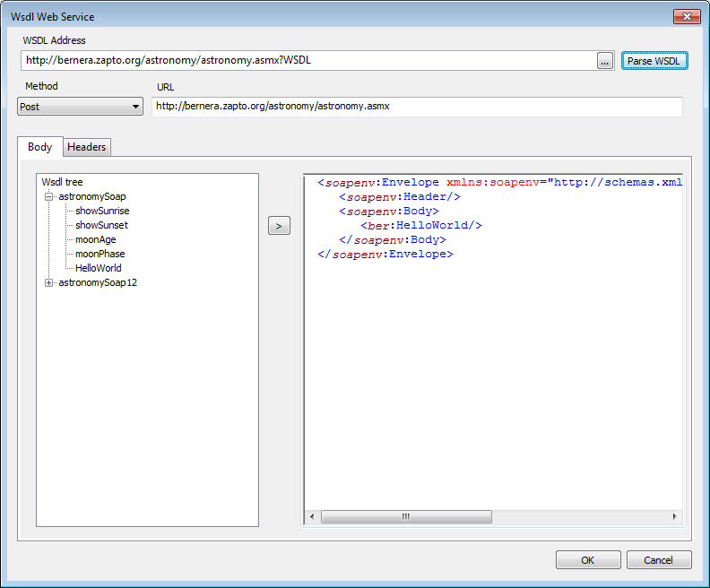710x588 pixels.
Task: Expand the astronomySoap12 tree node
Action: click(x=49, y=282)
